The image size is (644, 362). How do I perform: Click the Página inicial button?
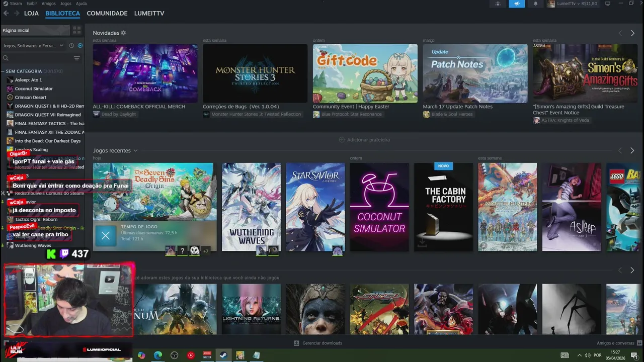35,30
